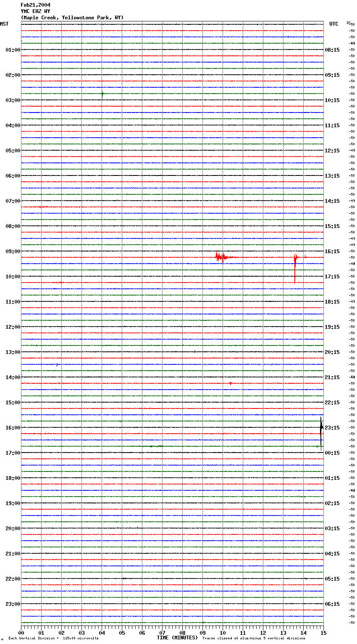Select the 21:00 MST time label
The height and width of the screenshot is (644, 357).
tap(13, 554)
